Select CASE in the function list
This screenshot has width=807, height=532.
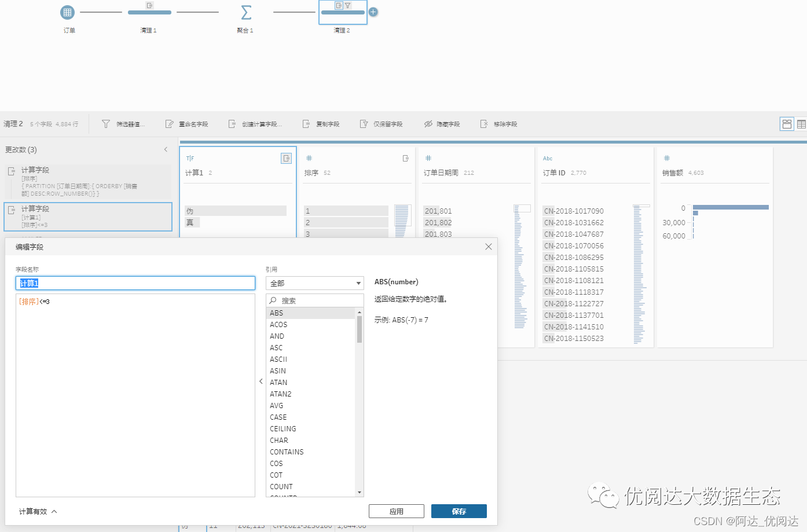coord(311,417)
